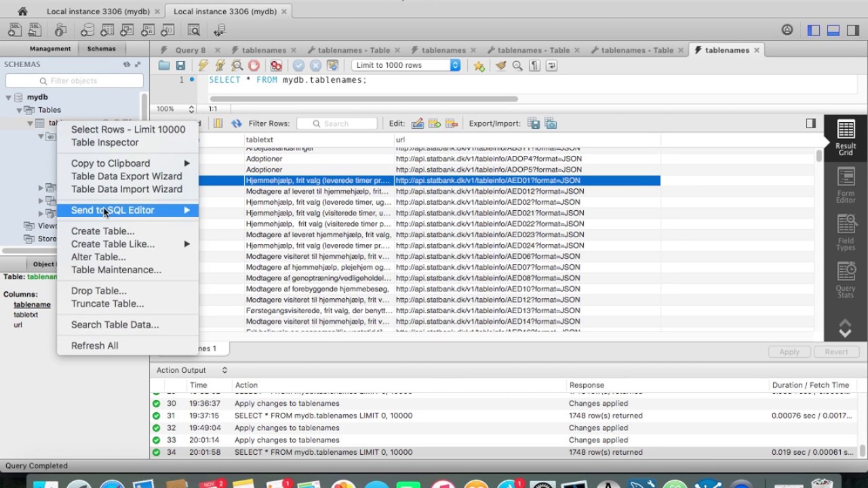Select Table Inspector from context menu
Screen dimensions: 868x488
[105, 142]
